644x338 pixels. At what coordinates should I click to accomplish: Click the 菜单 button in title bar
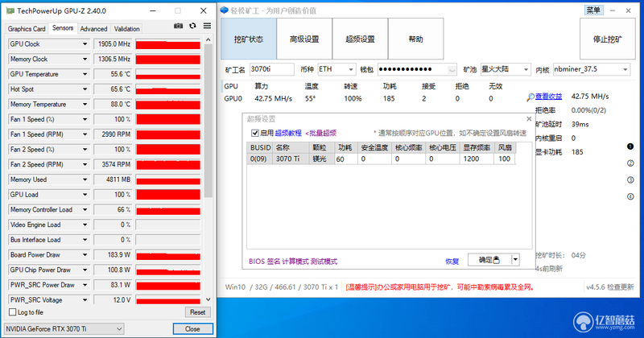pos(593,10)
